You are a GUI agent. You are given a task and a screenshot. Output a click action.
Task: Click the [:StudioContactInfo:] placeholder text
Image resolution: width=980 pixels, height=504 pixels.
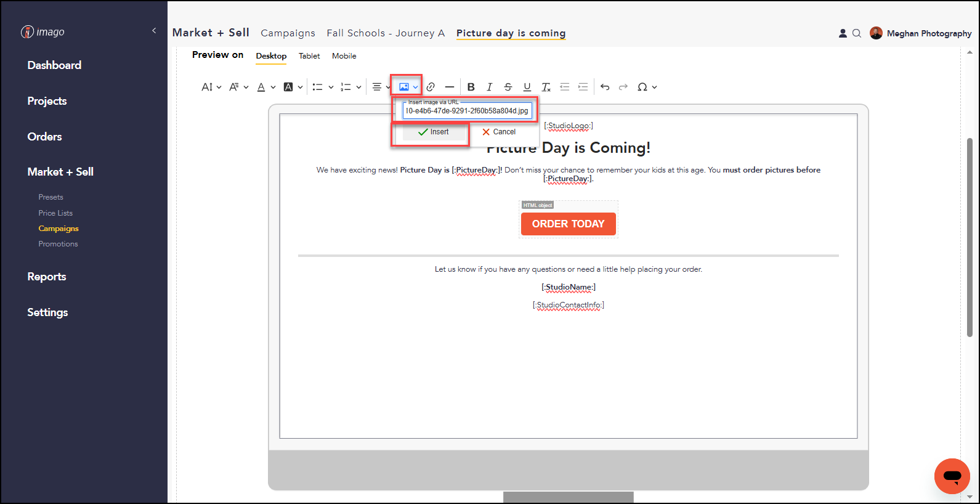point(569,305)
